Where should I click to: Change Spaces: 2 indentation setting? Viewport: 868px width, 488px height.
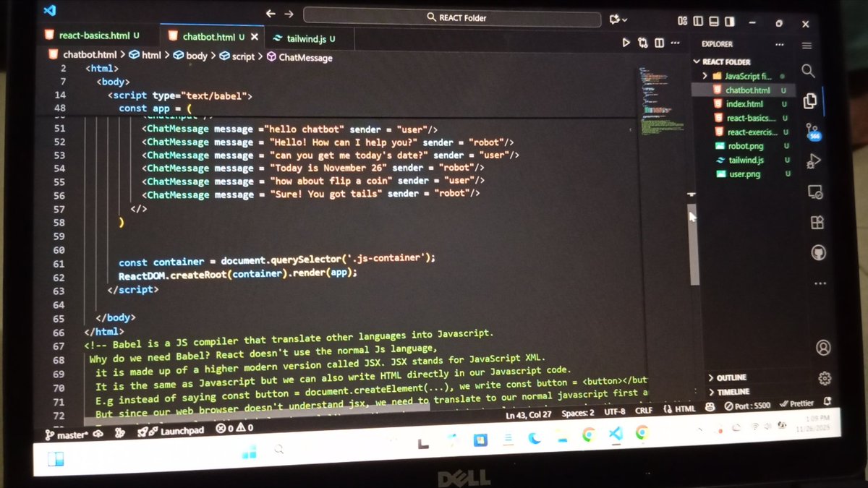(x=578, y=413)
